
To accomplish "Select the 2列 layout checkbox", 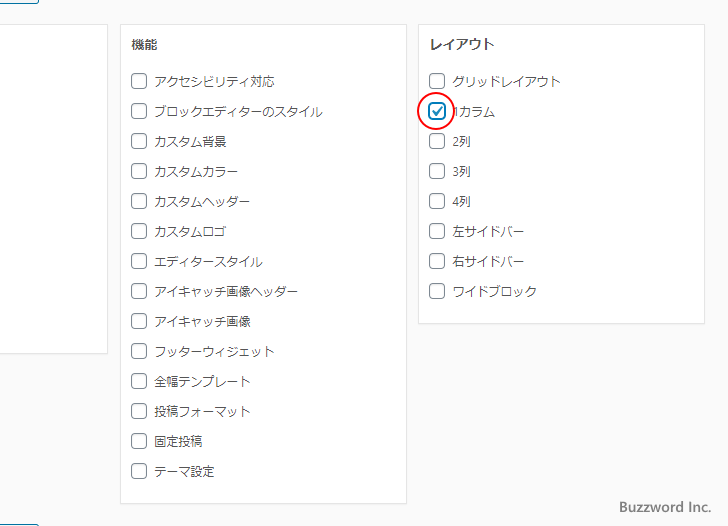I will point(437,141).
